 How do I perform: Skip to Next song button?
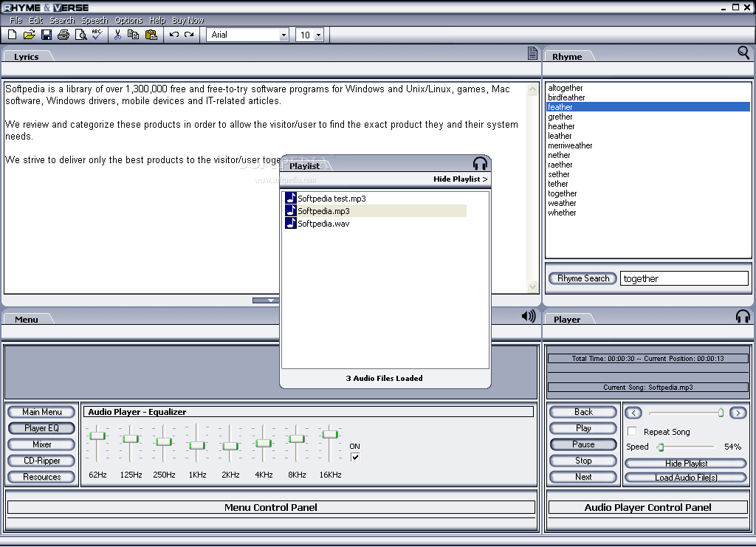(x=583, y=477)
